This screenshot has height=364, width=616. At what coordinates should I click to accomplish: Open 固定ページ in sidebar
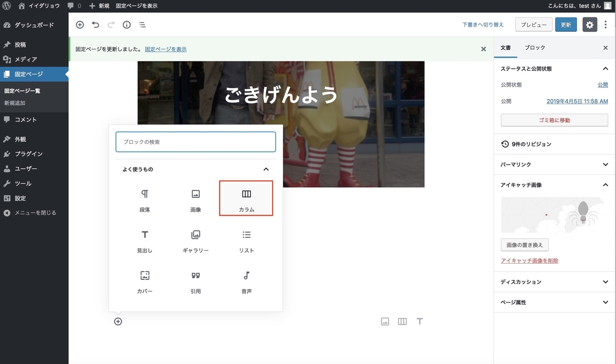pos(34,74)
